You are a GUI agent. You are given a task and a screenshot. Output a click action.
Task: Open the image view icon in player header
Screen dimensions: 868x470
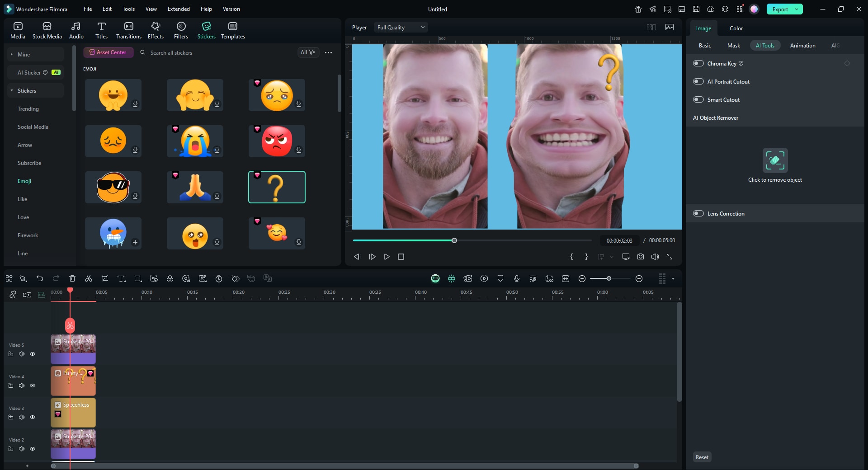click(670, 27)
